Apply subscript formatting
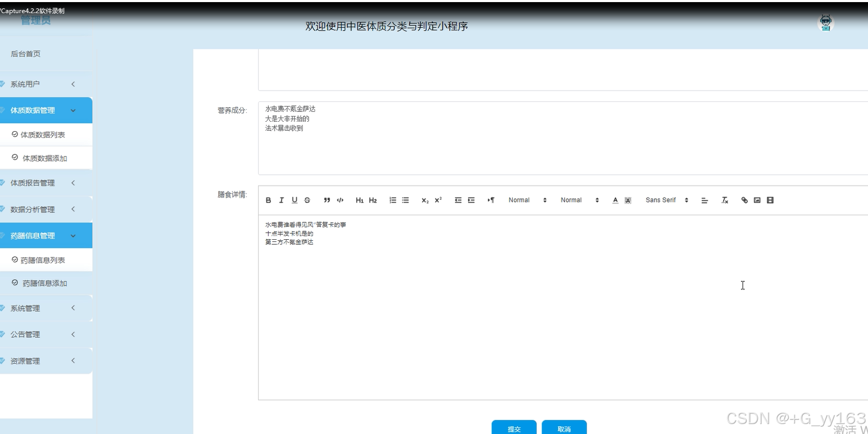868x434 pixels. coord(425,200)
